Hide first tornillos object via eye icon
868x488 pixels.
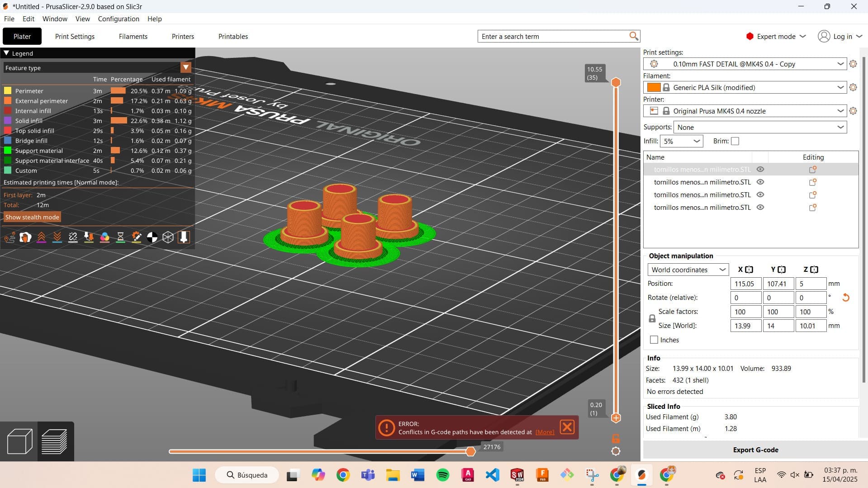tap(760, 170)
